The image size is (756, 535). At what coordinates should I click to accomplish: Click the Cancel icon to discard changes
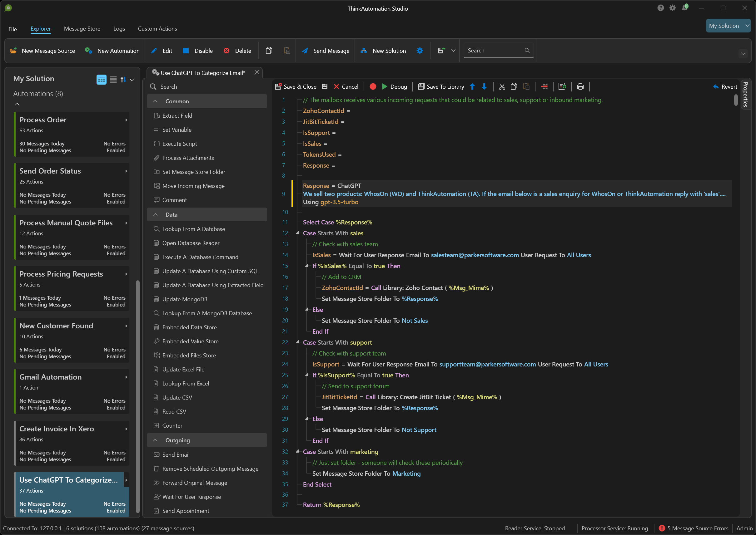[336, 86]
